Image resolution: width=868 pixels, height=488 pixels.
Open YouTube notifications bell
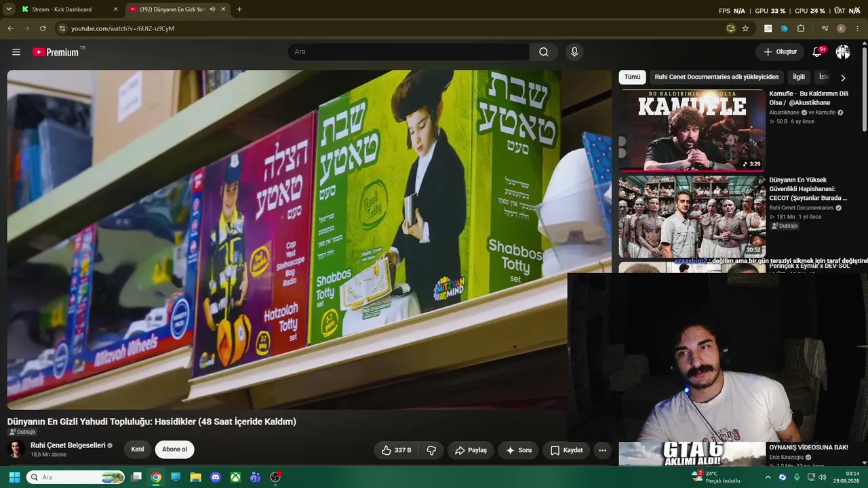click(818, 52)
